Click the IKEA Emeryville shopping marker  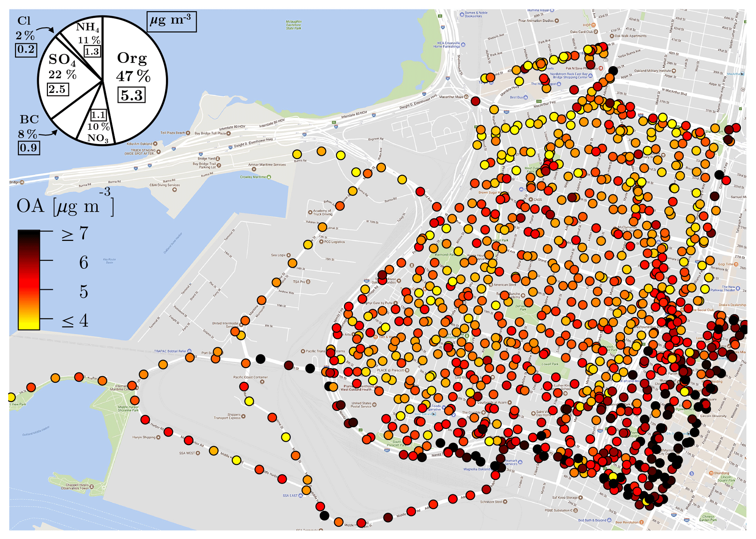pyautogui.click(x=463, y=45)
